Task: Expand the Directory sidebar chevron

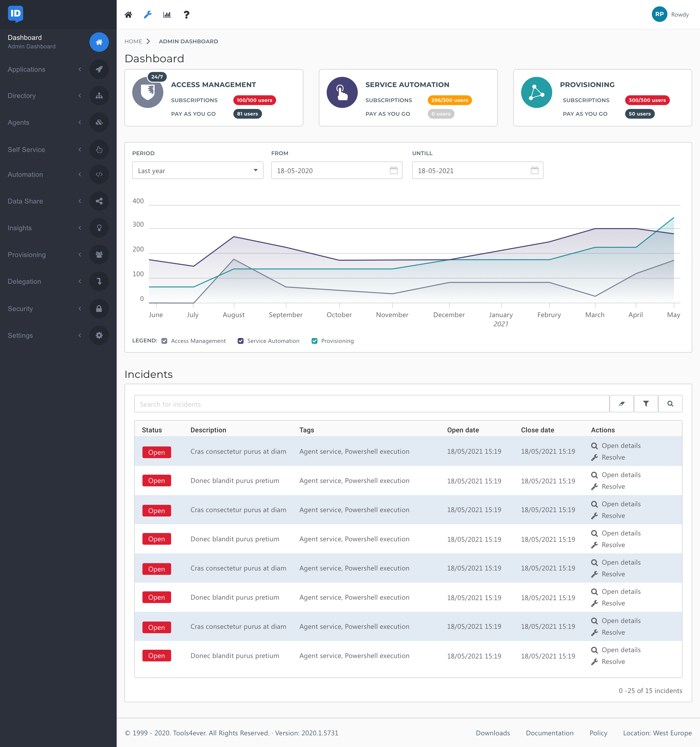Action: (80, 95)
